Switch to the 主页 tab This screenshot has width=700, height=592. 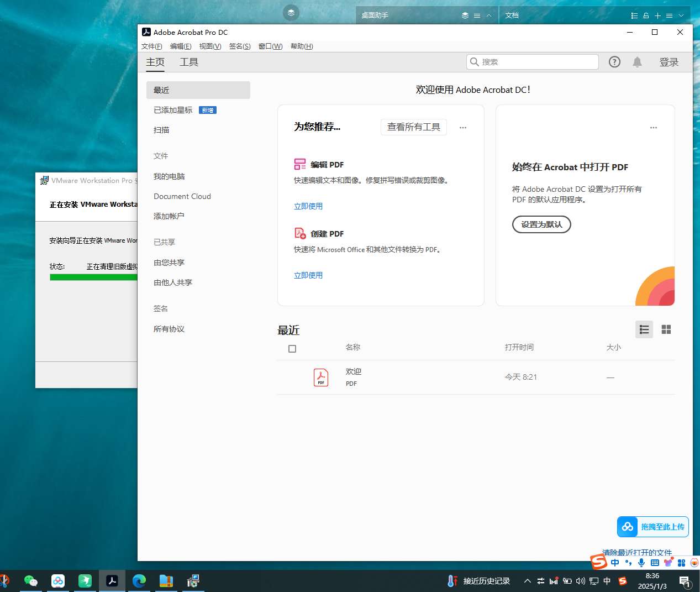coord(155,62)
